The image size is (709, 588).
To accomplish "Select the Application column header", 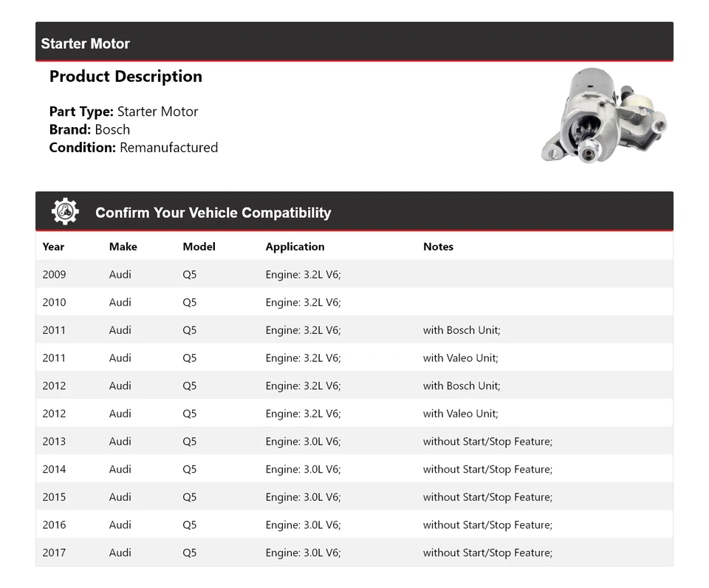I will (295, 247).
